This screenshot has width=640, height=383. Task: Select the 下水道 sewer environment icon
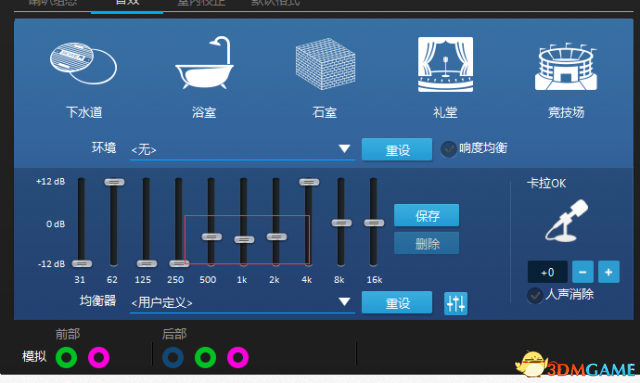tap(84, 63)
